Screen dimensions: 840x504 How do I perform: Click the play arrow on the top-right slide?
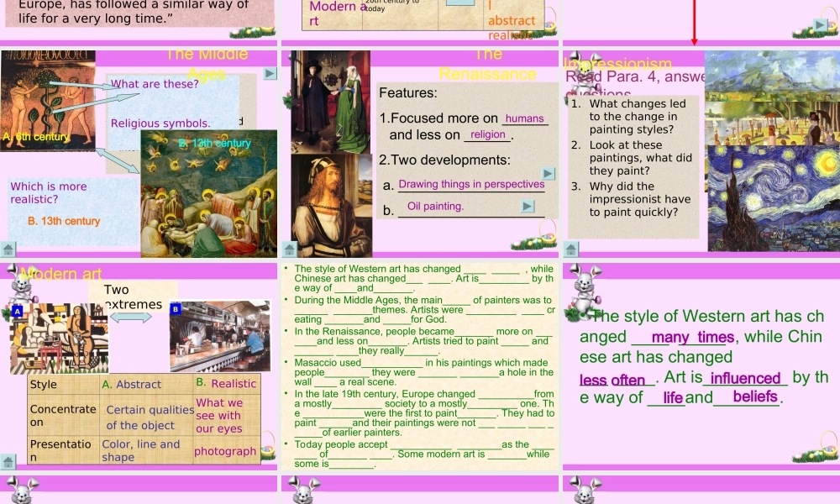820,24
